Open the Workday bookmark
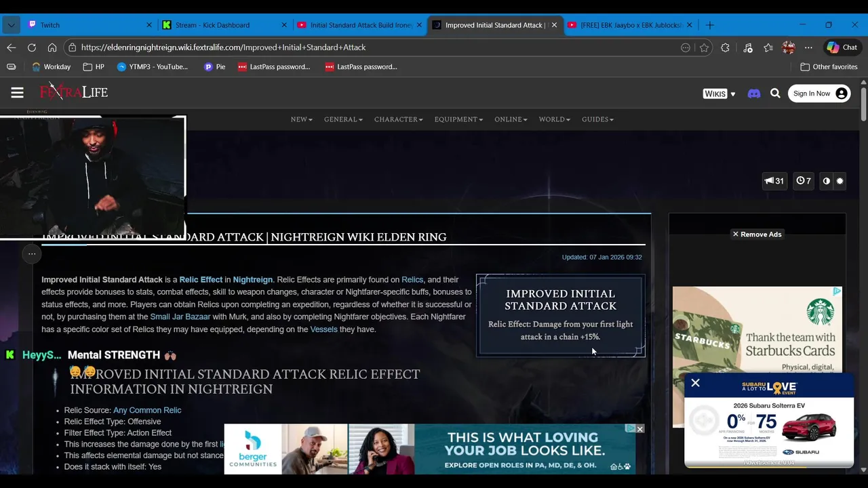Viewport: 868px width, 488px height. coord(51,66)
